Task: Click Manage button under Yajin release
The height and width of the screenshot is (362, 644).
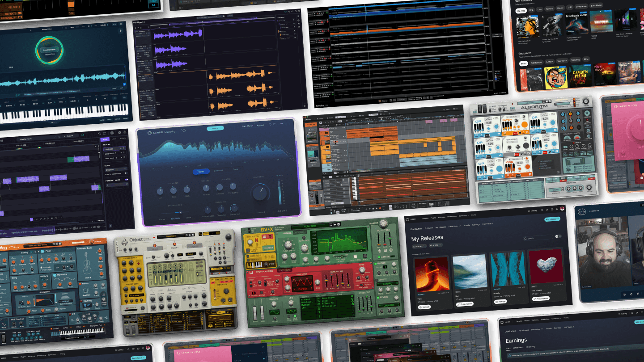Action: 424,307
